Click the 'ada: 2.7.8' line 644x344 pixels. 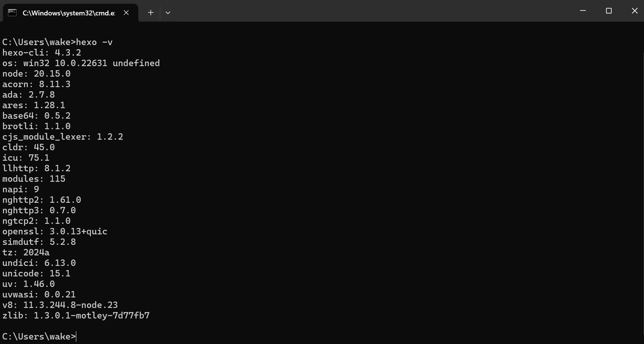[x=29, y=95]
